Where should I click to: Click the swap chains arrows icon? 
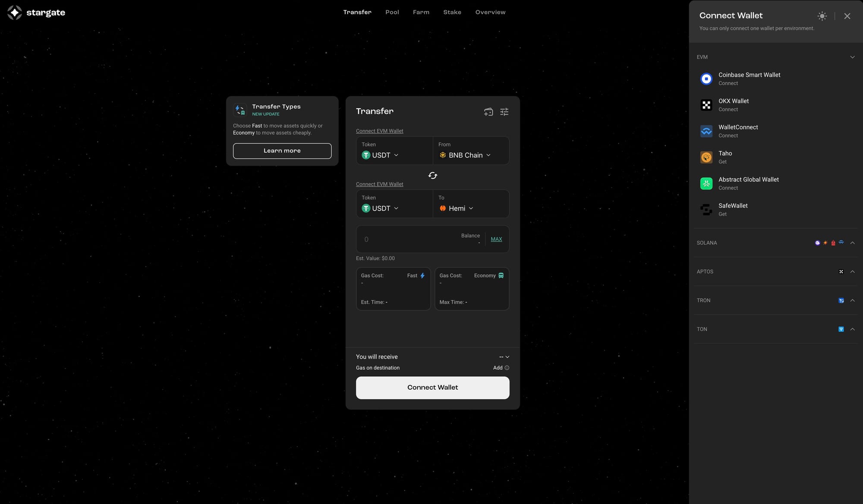432,176
